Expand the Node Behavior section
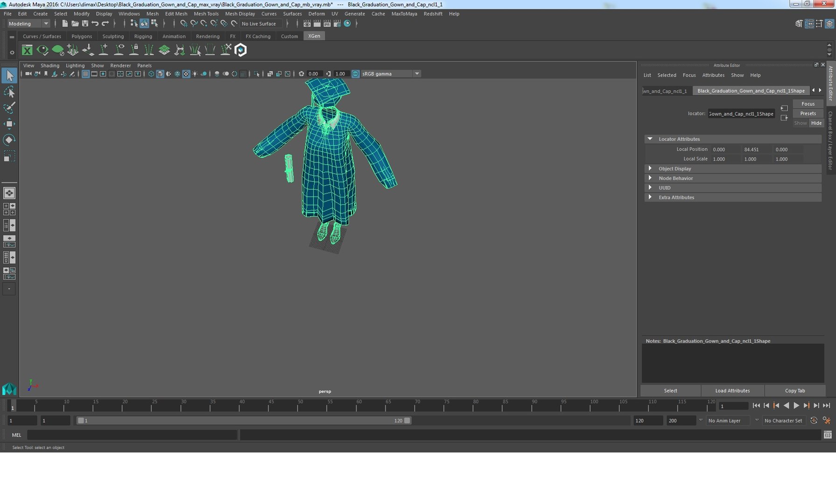Screen dimensions: 836x504 tap(650, 178)
